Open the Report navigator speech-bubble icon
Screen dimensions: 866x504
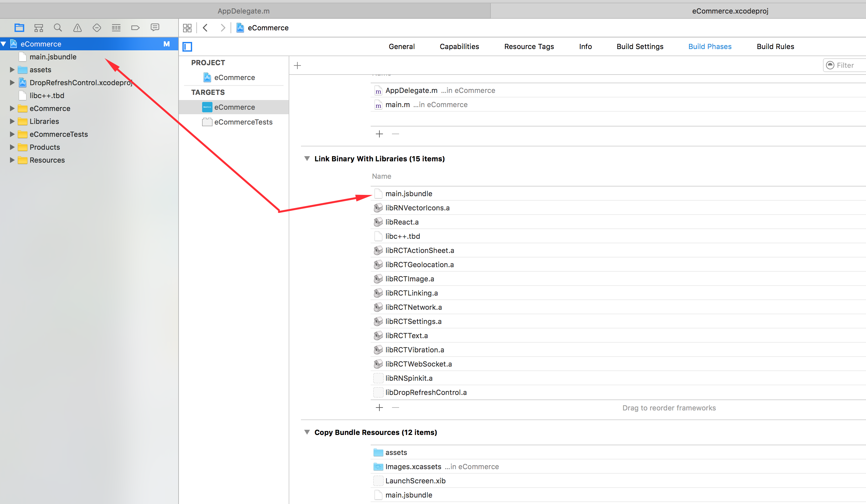(x=155, y=27)
